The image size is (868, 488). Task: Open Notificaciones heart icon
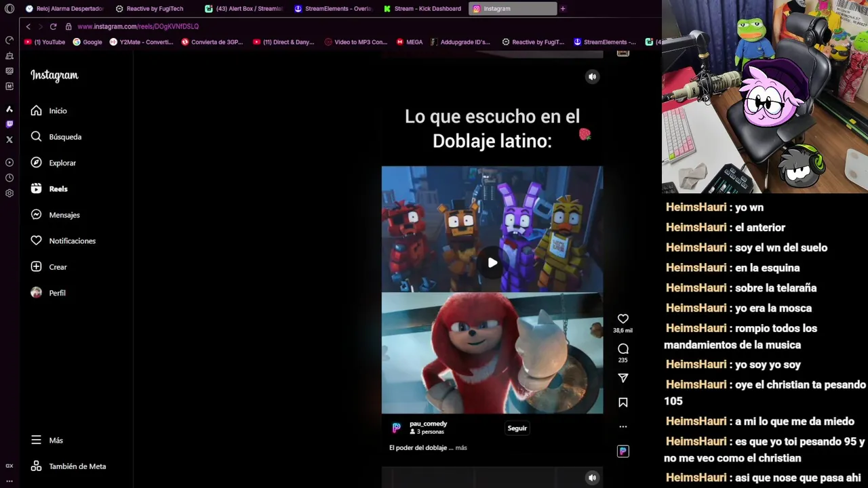coord(36,241)
